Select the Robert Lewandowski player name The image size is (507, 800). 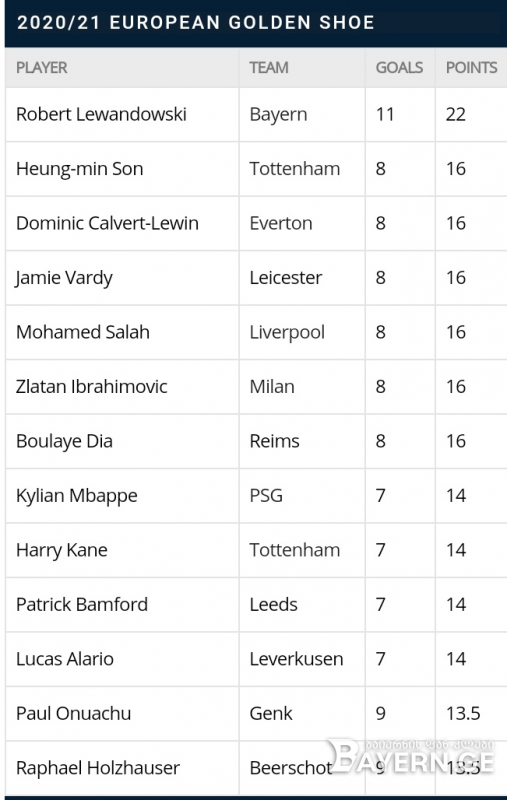[x=101, y=114]
